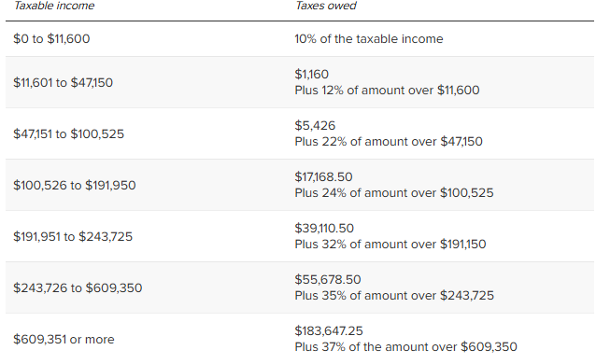The image size is (596, 364).
Task: Select 'Plus 12% of amount over $11,600'
Action: coord(387,91)
